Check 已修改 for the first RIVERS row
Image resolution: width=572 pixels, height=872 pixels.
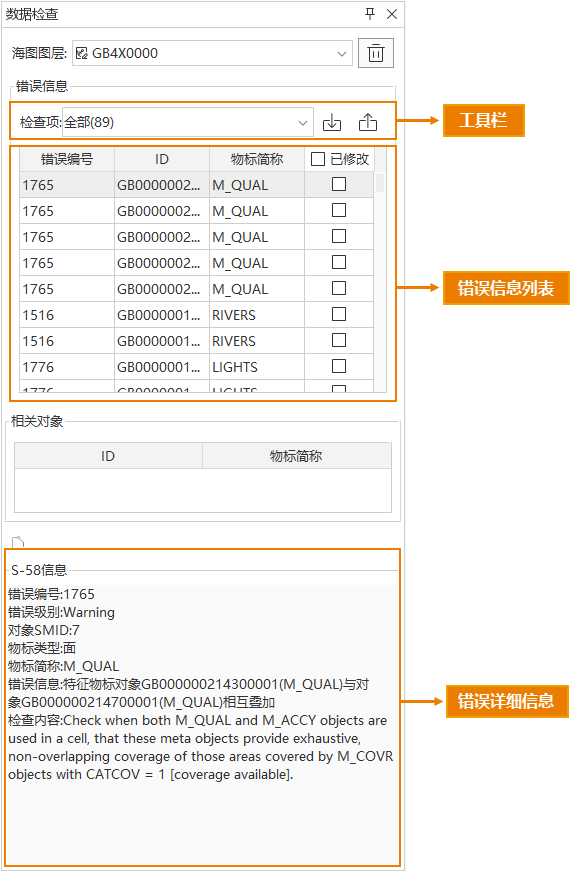[339, 314]
